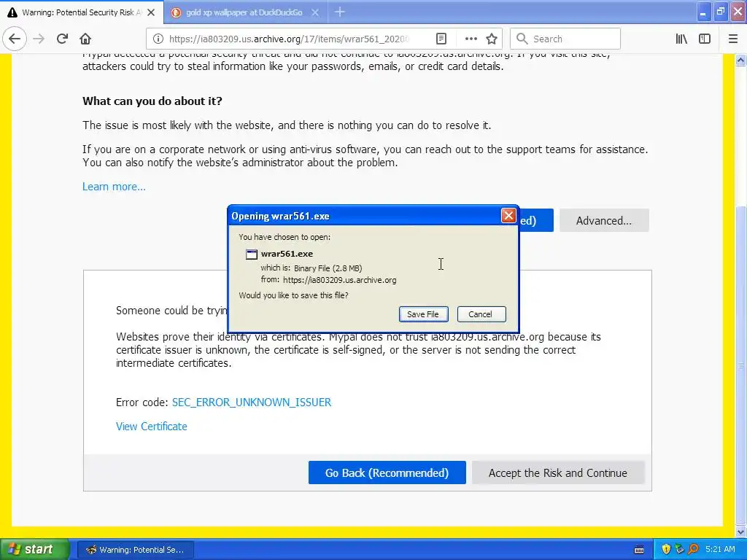Click Accept the Risk and Continue
The height and width of the screenshot is (560, 747).
pyautogui.click(x=558, y=472)
